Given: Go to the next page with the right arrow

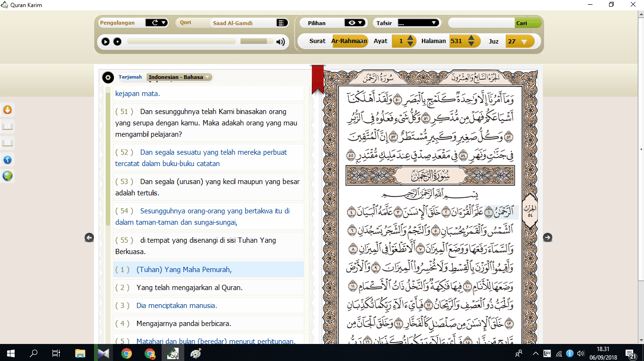Looking at the screenshot, I should point(548,238).
